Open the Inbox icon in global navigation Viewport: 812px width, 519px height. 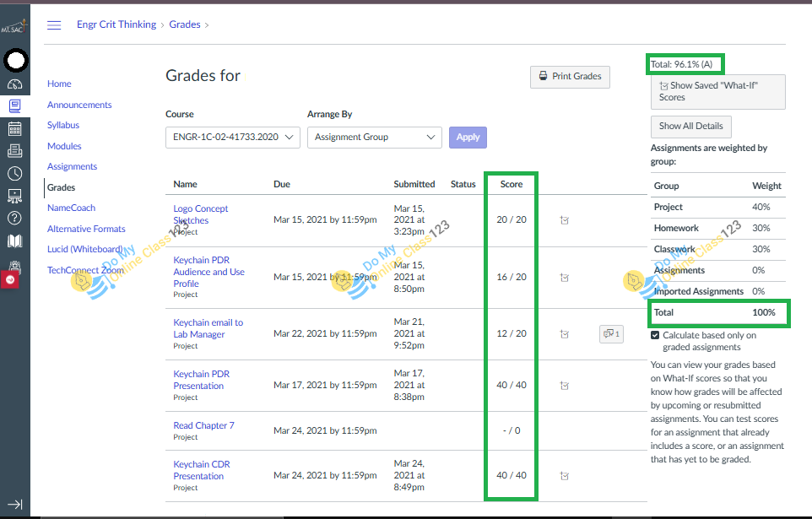[x=14, y=151]
